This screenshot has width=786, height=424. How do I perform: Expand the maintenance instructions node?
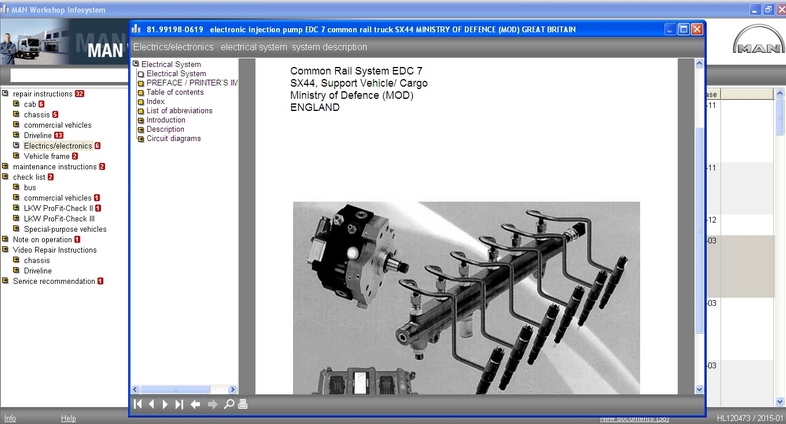[x=5, y=166]
